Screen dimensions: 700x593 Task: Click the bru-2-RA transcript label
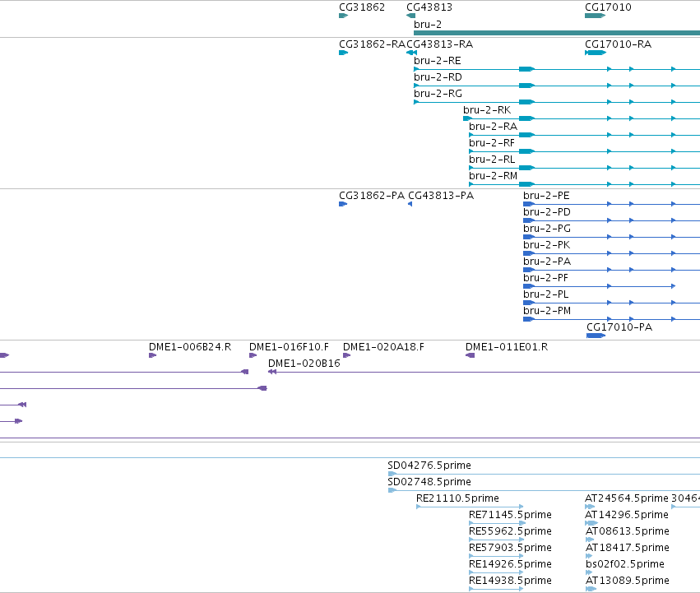493,127
